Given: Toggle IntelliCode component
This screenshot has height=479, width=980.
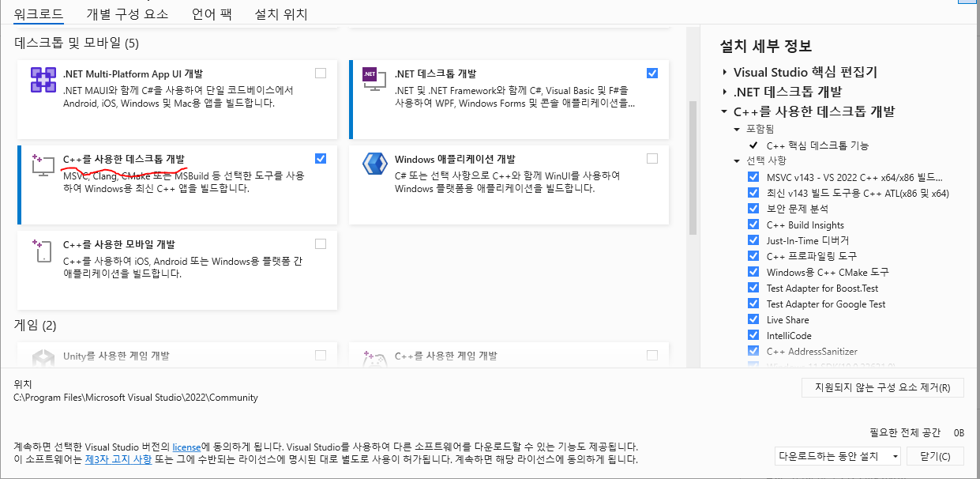Looking at the screenshot, I should click(753, 335).
